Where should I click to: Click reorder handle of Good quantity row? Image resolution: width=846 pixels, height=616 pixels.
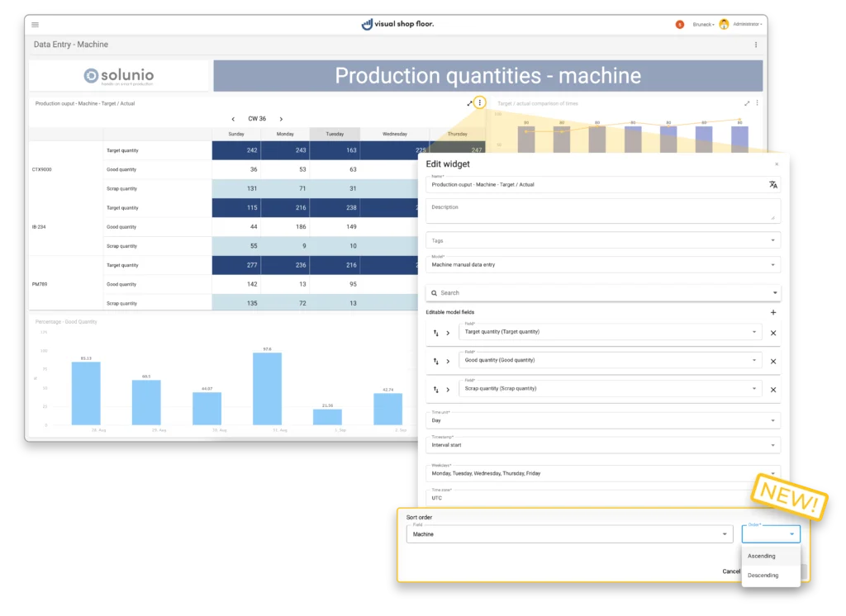click(435, 362)
